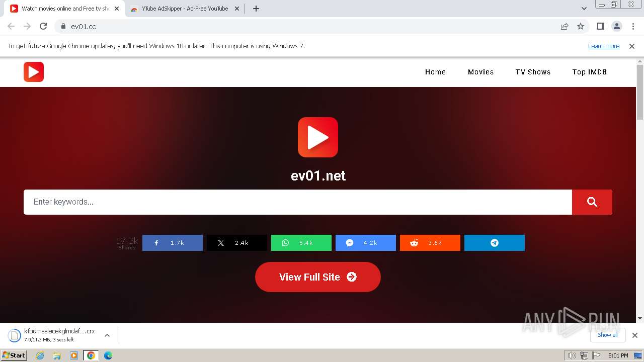
Task: Open Internet Explorer from taskbar
Action: pyautogui.click(x=40, y=355)
